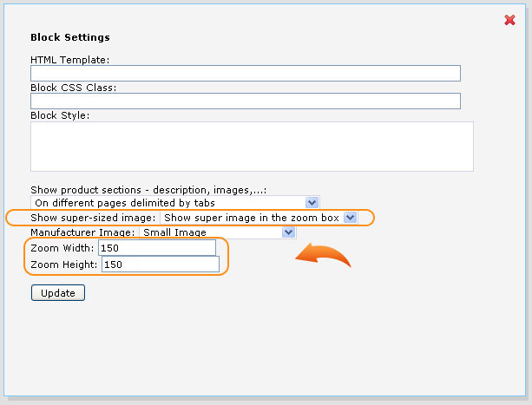The width and height of the screenshot is (532, 405).
Task: Open the 'On different pages delimited by tabs' dropdown
Action: (x=174, y=203)
